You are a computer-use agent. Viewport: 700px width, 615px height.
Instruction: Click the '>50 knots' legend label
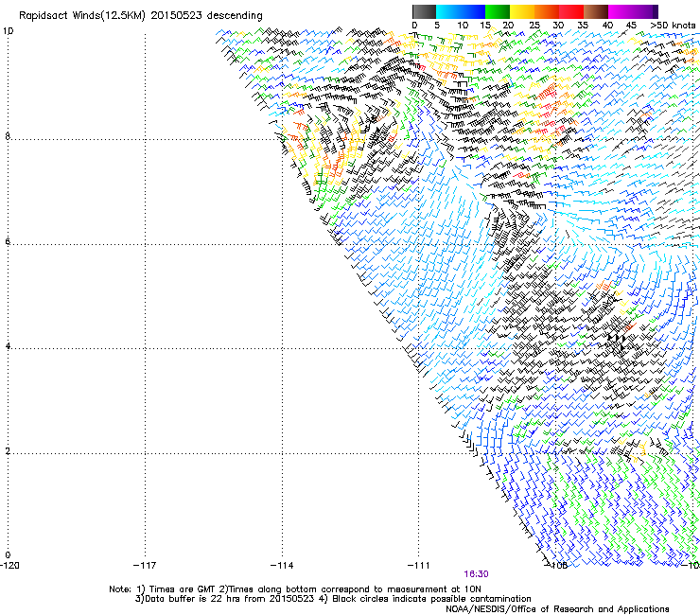click(x=673, y=26)
